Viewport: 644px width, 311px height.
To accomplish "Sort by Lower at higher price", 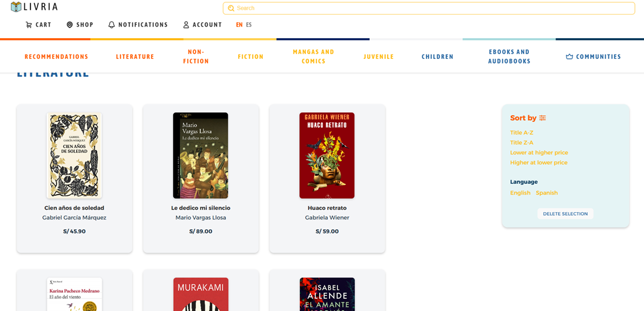I will pyautogui.click(x=539, y=152).
